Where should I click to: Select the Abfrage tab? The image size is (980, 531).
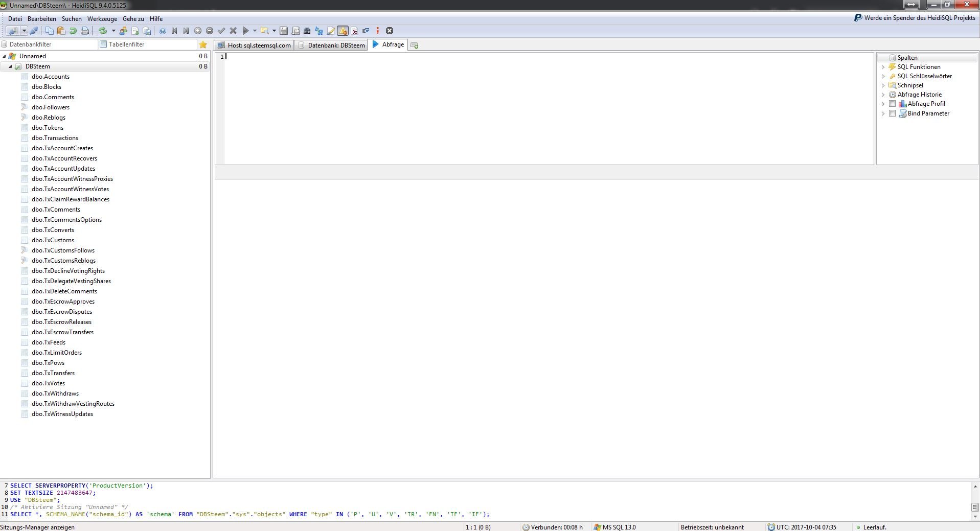(x=388, y=44)
